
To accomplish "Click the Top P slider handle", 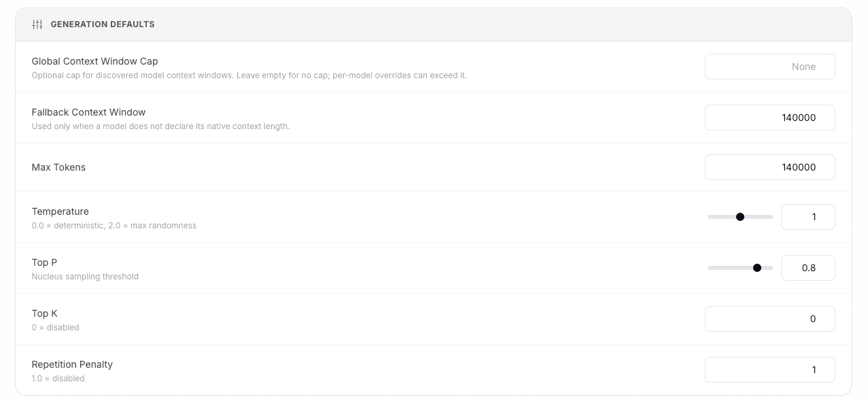I will click(757, 268).
